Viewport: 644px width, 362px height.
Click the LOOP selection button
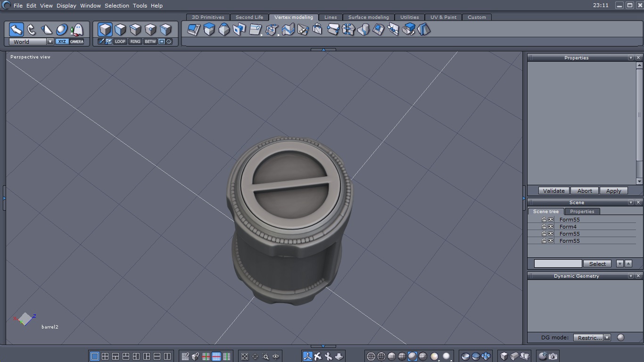click(120, 41)
